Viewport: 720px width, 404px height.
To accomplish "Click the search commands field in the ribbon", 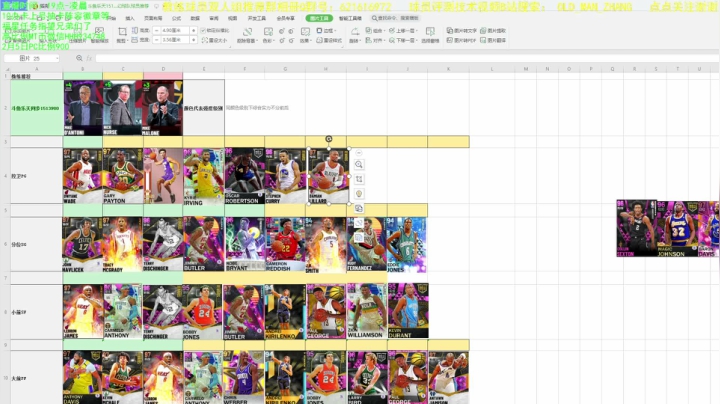I will pyautogui.click(x=396, y=18).
